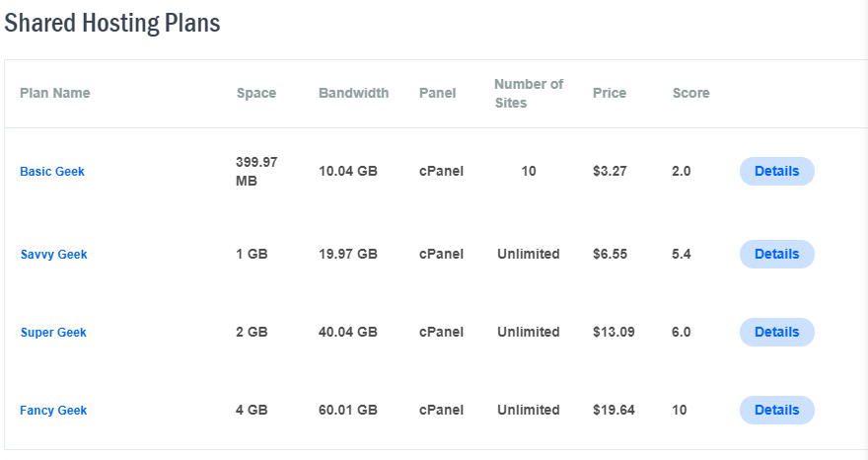Click the 399.97 MB space value
This screenshot has height=460, width=868.
pos(256,171)
